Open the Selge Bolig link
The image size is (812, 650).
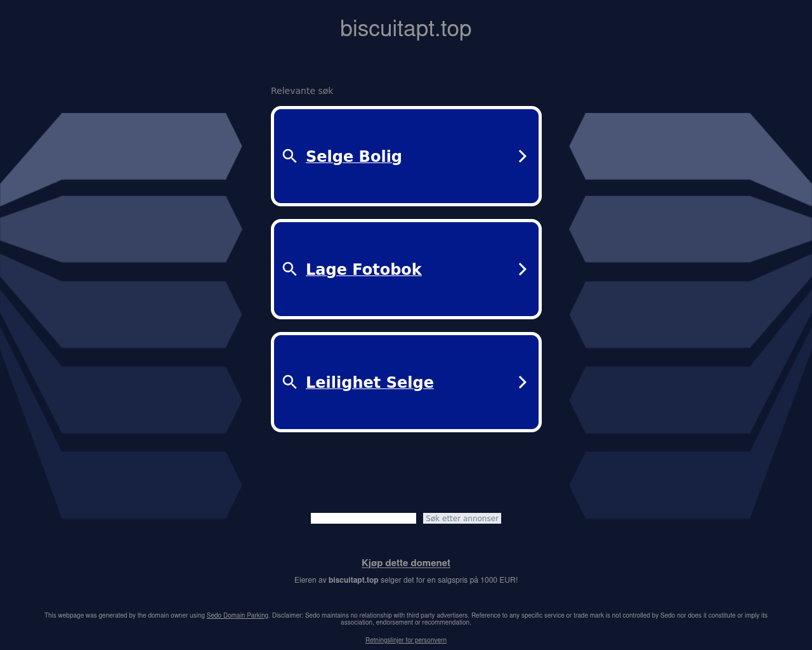pyautogui.click(x=354, y=156)
